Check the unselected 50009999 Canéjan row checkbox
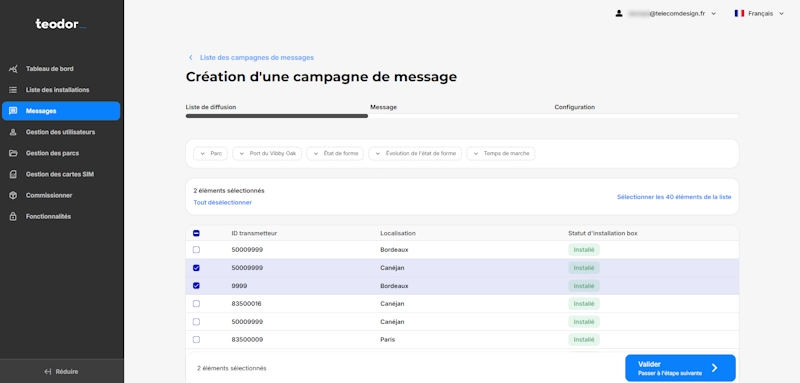 [196, 322]
